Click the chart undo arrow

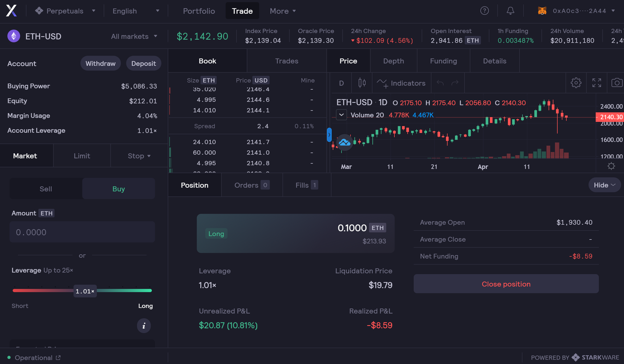point(440,83)
